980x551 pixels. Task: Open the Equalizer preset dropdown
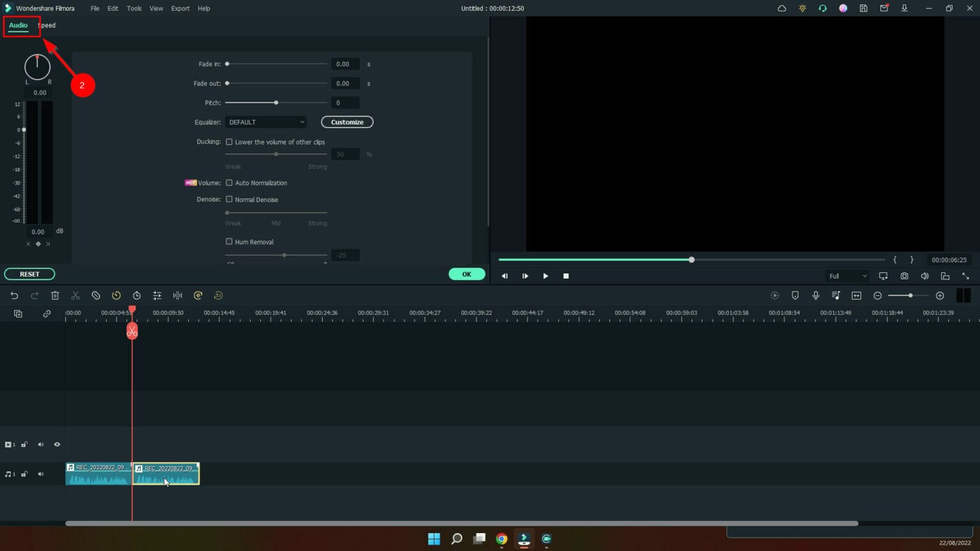pos(265,122)
